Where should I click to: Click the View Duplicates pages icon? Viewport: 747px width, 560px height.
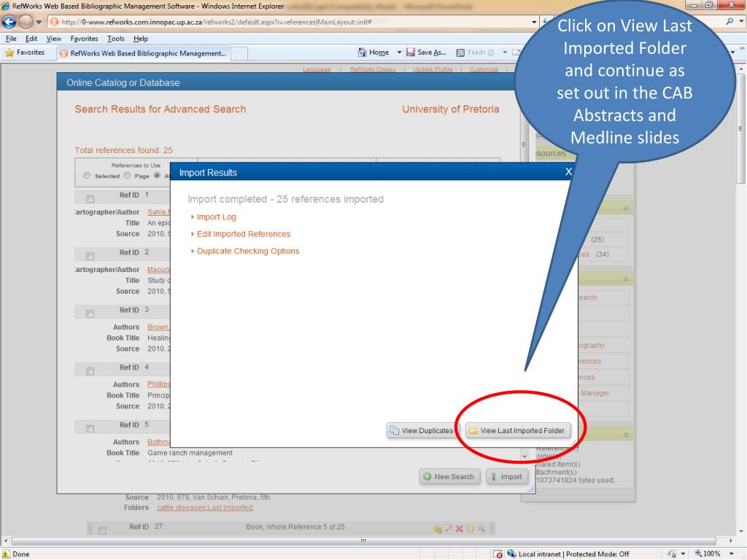[x=395, y=430]
